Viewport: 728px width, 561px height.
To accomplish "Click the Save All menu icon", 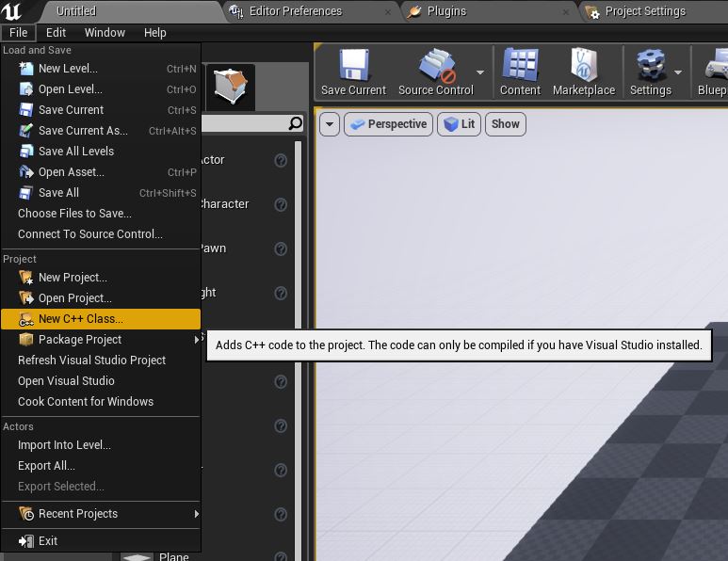I will pyautogui.click(x=26, y=193).
